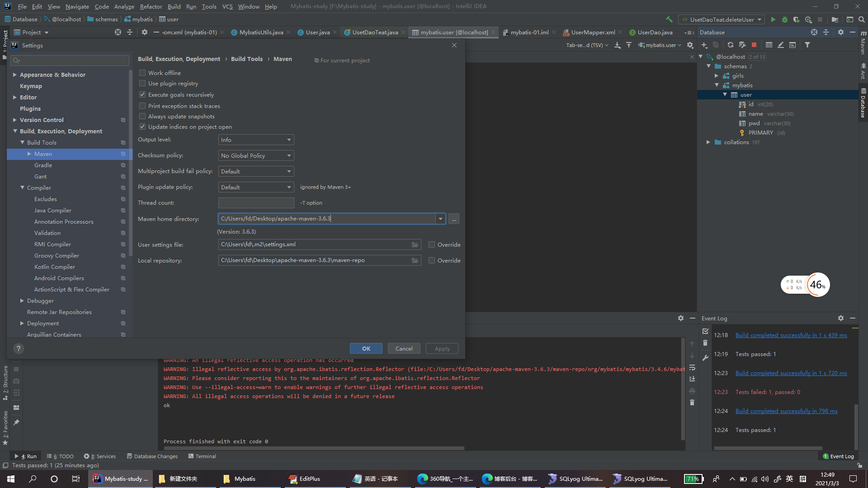The image size is (868, 488).
Task: Check Override for Local repository
Action: pos(432,260)
